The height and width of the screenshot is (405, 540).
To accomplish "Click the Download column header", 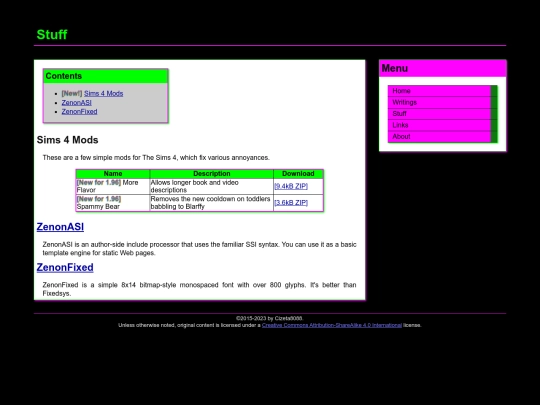I will point(298,174).
